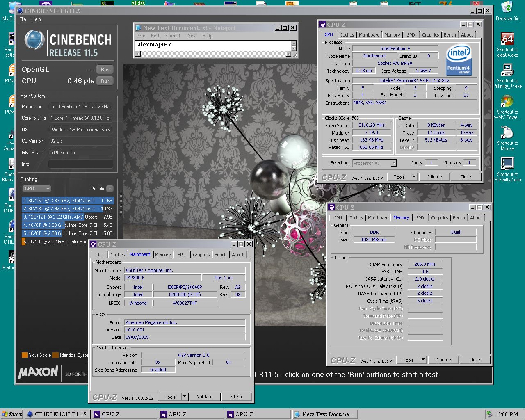Image resolution: width=525 pixels, height=420 pixels.
Task: Click Notepad horizontal scrollbar left arrow
Action: pyautogui.click(x=138, y=54)
